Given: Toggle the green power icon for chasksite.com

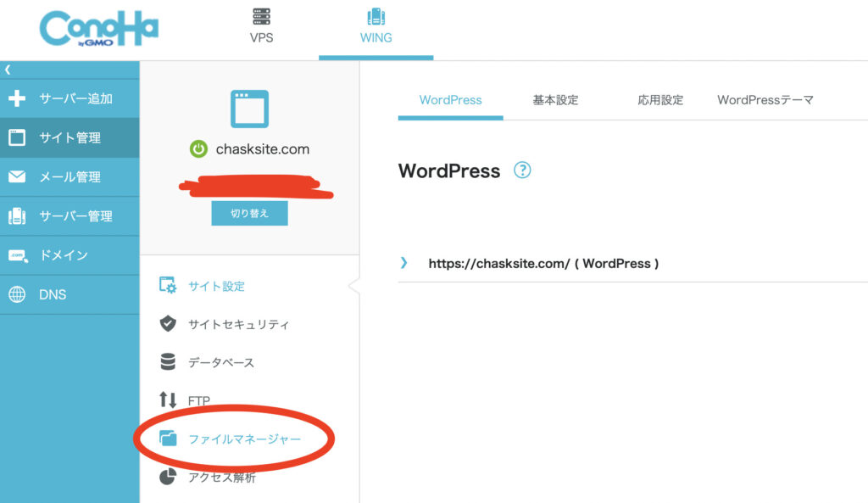Looking at the screenshot, I should (x=198, y=148).
